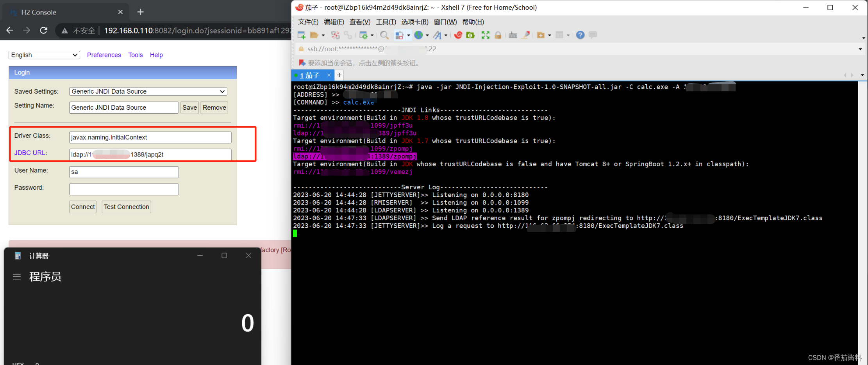Click the not-secure warning triangle icon
The height and width of the screenshot is (365, 868).
click(x=64, y=30)
